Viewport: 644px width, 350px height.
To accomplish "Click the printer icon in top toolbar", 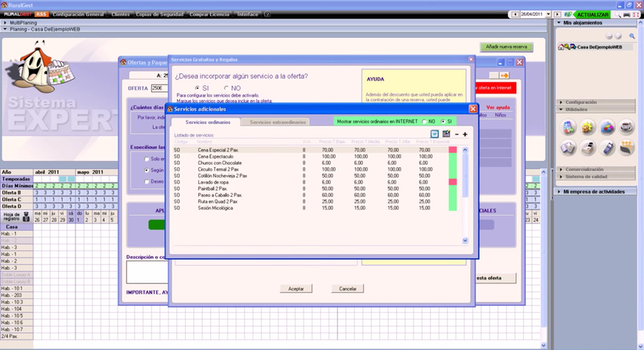I will point(625,14).
